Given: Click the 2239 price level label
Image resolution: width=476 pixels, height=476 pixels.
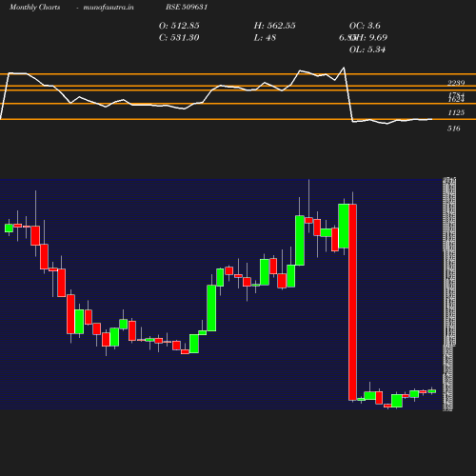Looking at the screenshot, I should 456,83.
